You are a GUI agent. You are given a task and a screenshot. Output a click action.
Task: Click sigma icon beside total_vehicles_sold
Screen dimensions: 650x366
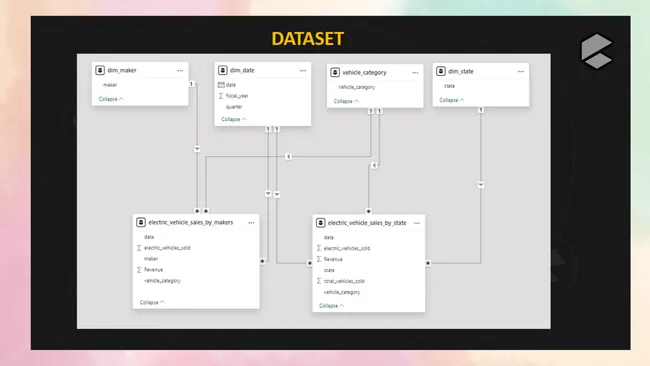319,281
